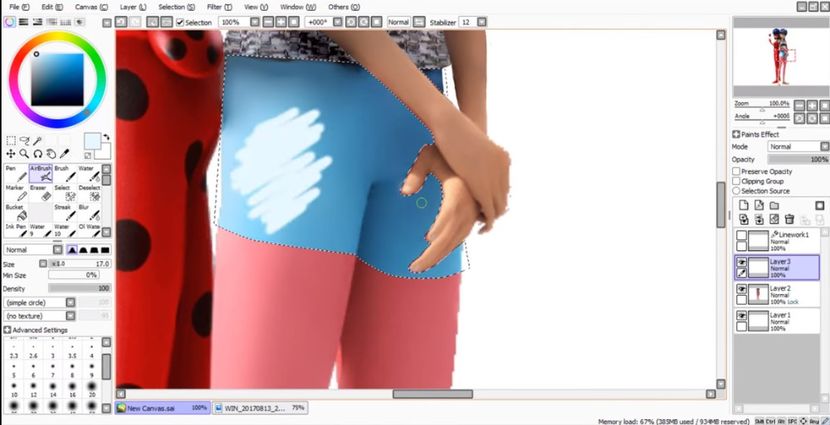The width and height of the screenshot is (830, 425).
Task: Select the Bucket fill tool
Action: 16,212
